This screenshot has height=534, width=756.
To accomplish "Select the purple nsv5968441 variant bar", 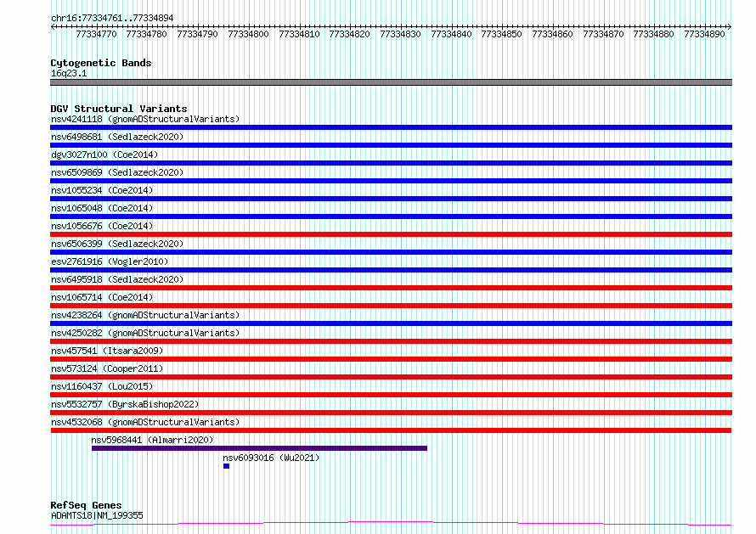I will pyautogui.click(x=259, y=448).
